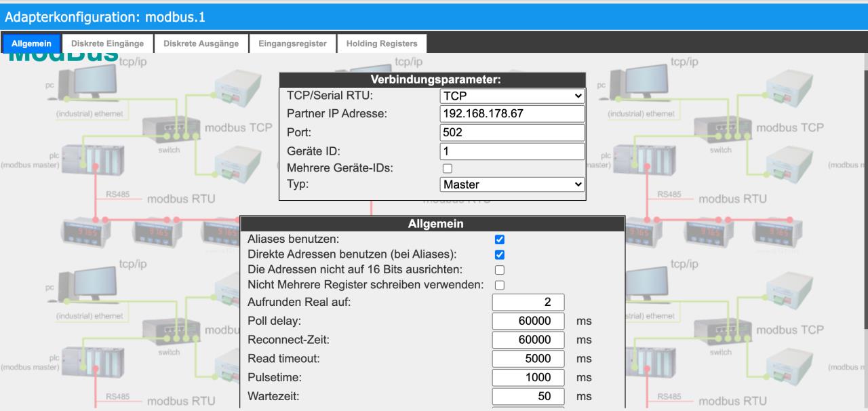This screenshot has width=868, height=411.
Task: Open the Typ dropdown set to Master
Action: [x=512, y=183]
